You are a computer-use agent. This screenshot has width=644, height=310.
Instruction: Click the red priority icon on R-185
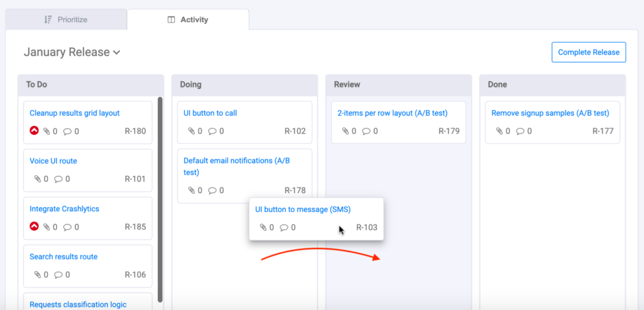click(34, 226)
